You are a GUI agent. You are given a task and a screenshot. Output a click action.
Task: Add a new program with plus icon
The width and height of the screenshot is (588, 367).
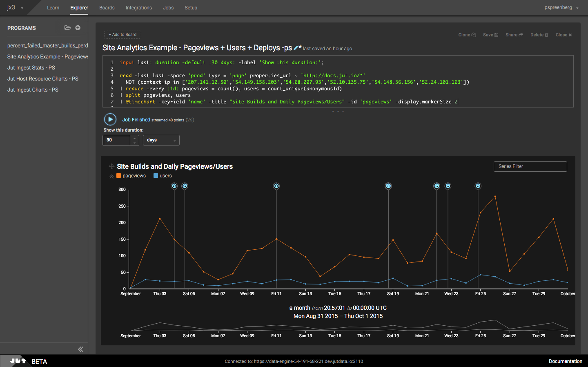tap(78, 28)
